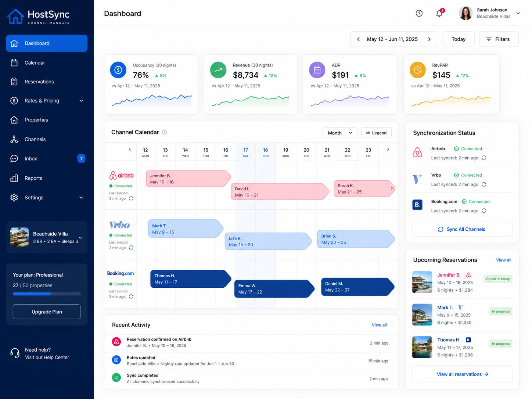Select the David L. May 16–21 booking

[280, 192]
